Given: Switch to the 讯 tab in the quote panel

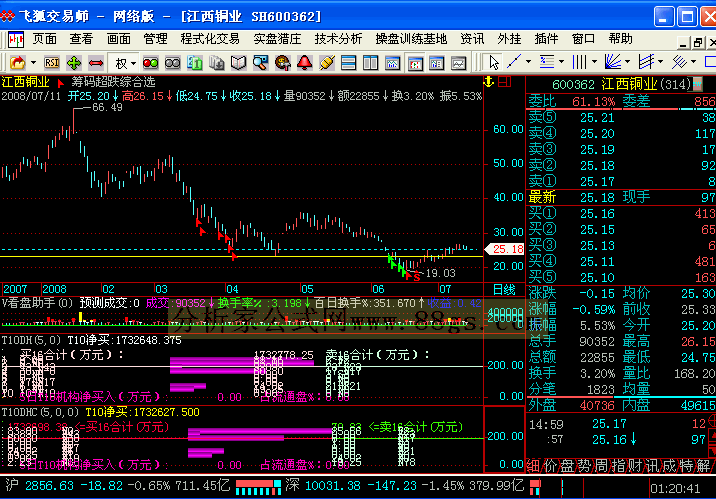Looking at the screenshot, I should coord(652,466).
